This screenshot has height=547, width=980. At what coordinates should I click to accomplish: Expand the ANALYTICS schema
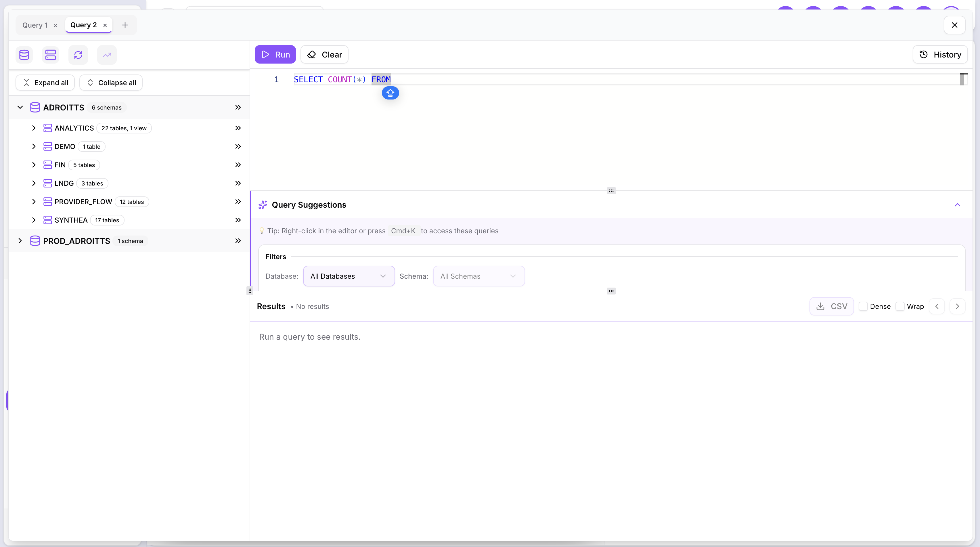34,128
